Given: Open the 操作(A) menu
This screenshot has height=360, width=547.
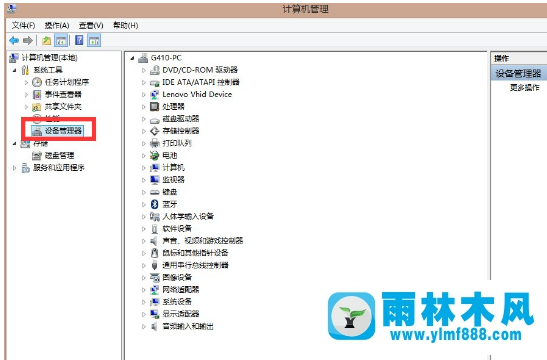Looking at the screenshot, I should [x=57, y=25].
